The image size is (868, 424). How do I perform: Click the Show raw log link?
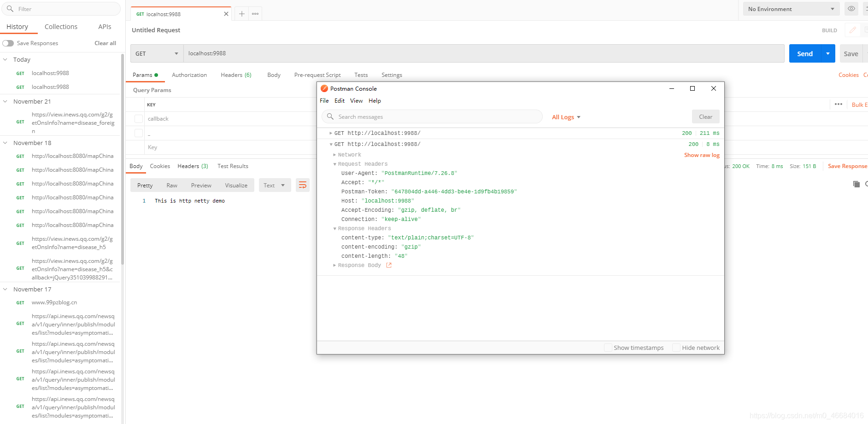pos(702,155)
